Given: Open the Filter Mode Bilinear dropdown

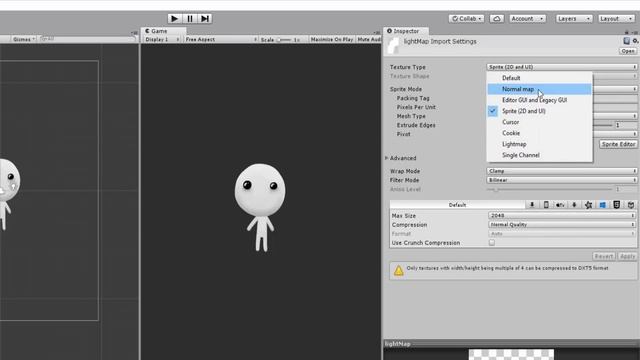Looking at the screenshot, I should point(562,180).
